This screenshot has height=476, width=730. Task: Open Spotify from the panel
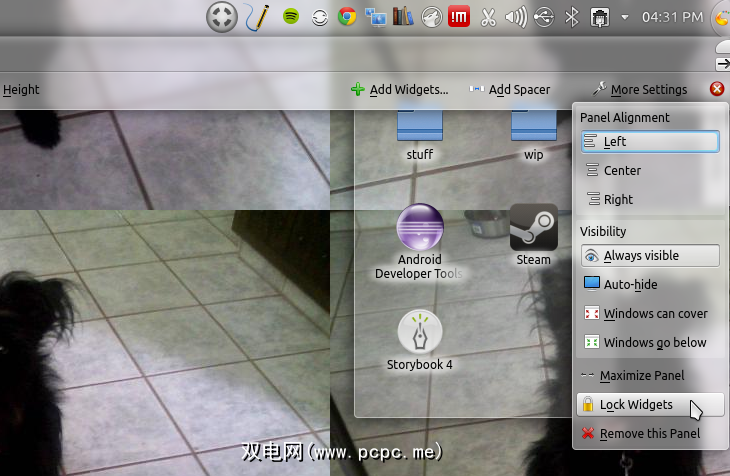tap(291, 17)
